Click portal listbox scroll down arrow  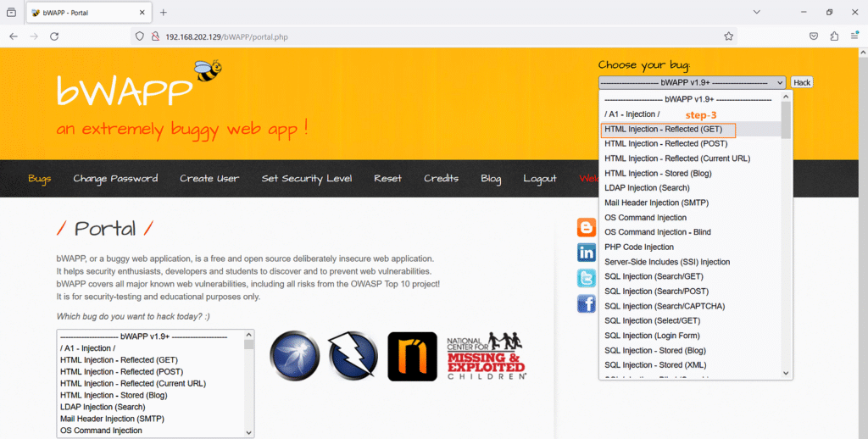[x=248, y=432]
